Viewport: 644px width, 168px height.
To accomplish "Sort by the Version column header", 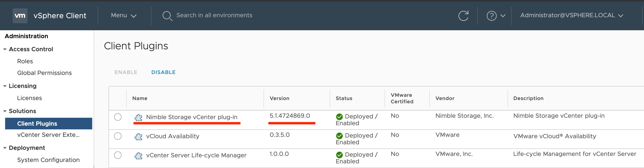I will 279,98.
